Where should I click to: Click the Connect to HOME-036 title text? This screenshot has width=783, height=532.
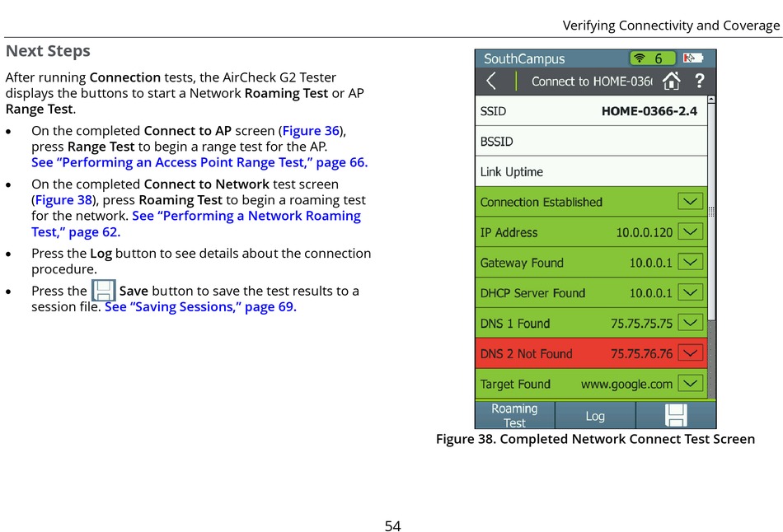click(x=592, y=81)
